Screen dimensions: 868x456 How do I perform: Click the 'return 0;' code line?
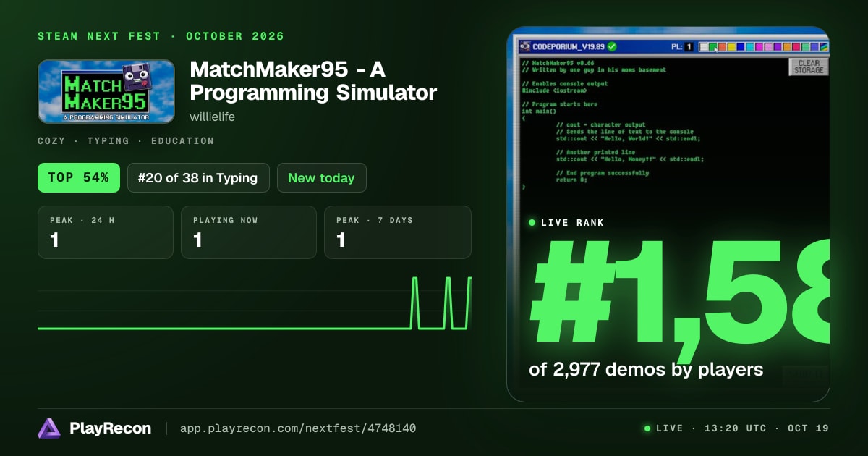tap(571, 180)
